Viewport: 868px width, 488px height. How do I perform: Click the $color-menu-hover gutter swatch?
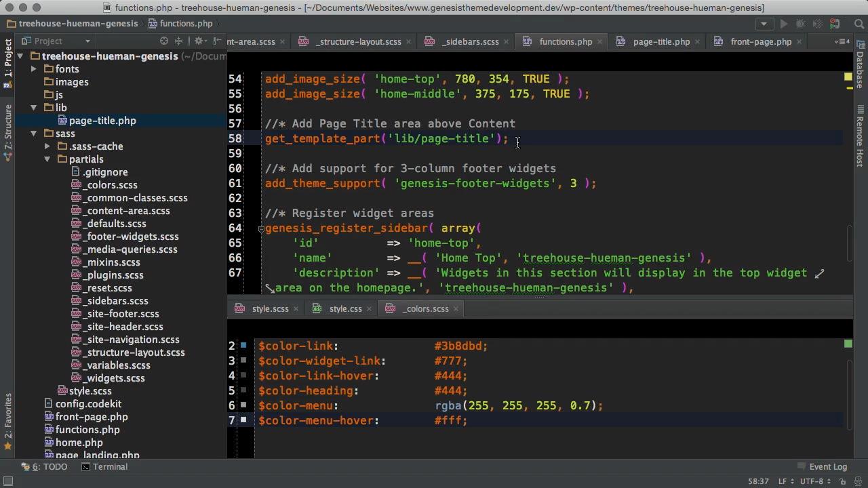(243, 420)
